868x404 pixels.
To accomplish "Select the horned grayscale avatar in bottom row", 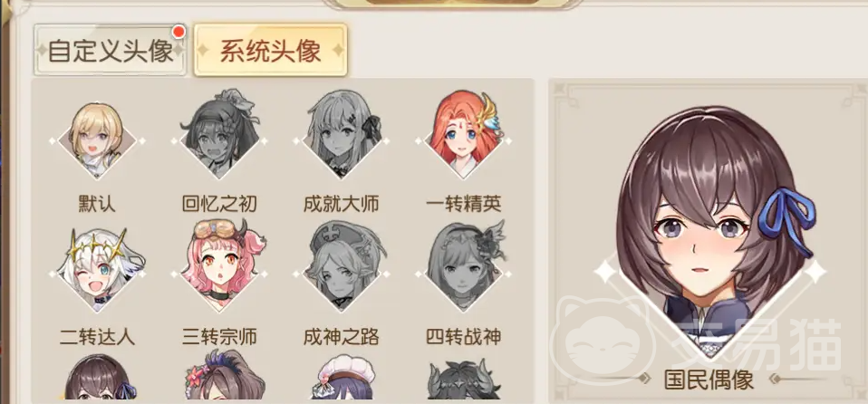I will (464, 380).
